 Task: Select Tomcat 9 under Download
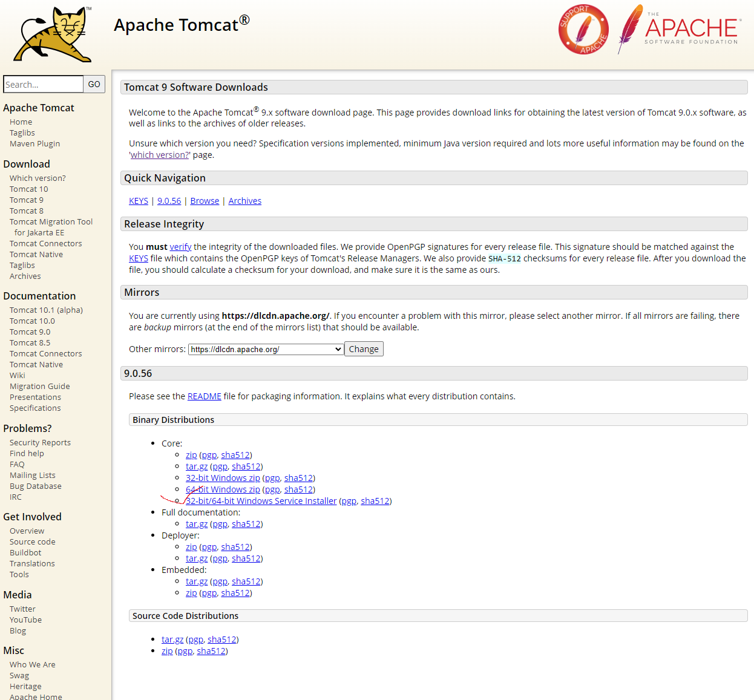(26, 200)
